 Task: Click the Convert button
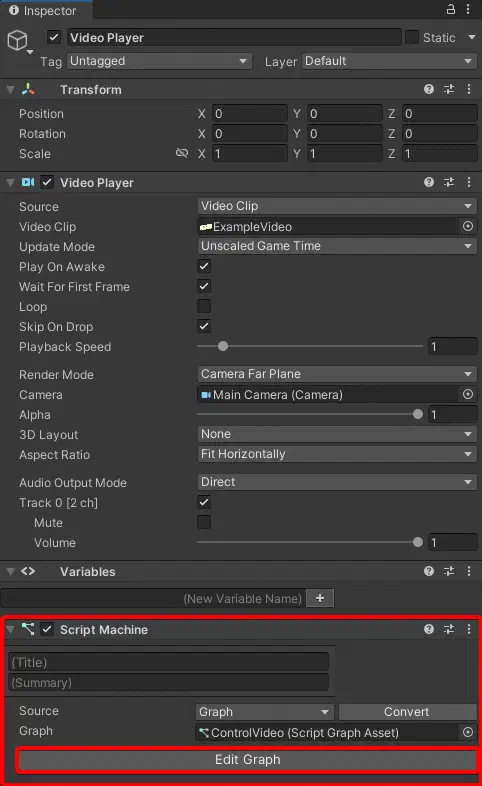407,712
